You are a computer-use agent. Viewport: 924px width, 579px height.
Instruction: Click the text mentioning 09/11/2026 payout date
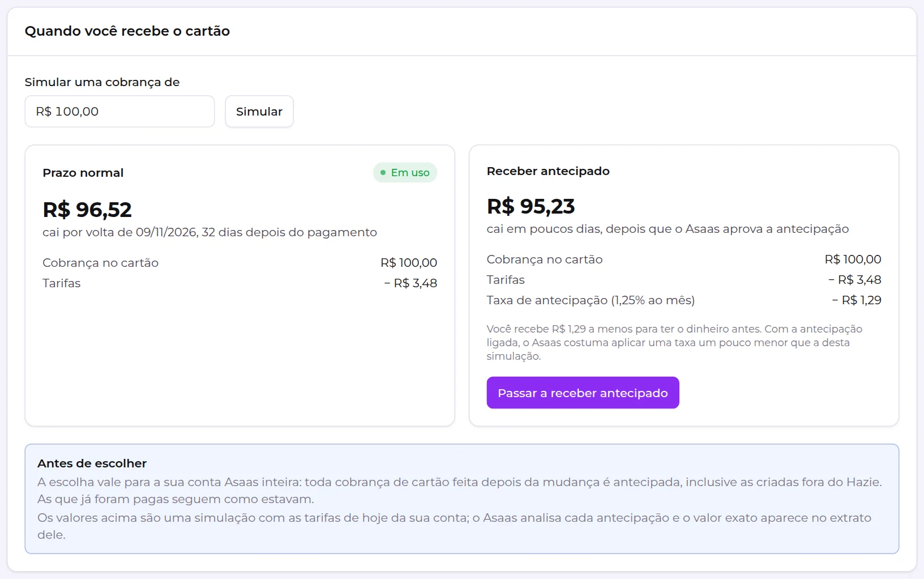pyautogui.click(x=209, y=232)
